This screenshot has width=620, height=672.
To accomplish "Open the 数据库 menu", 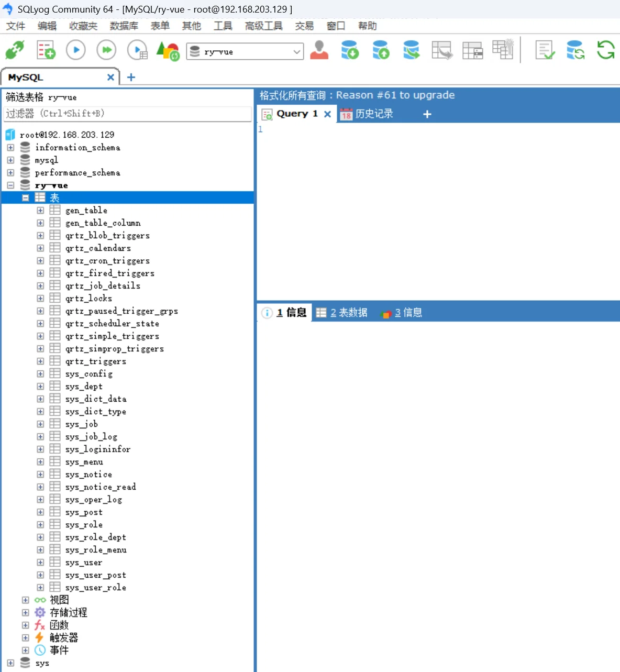I will click(x=124, y=26).
